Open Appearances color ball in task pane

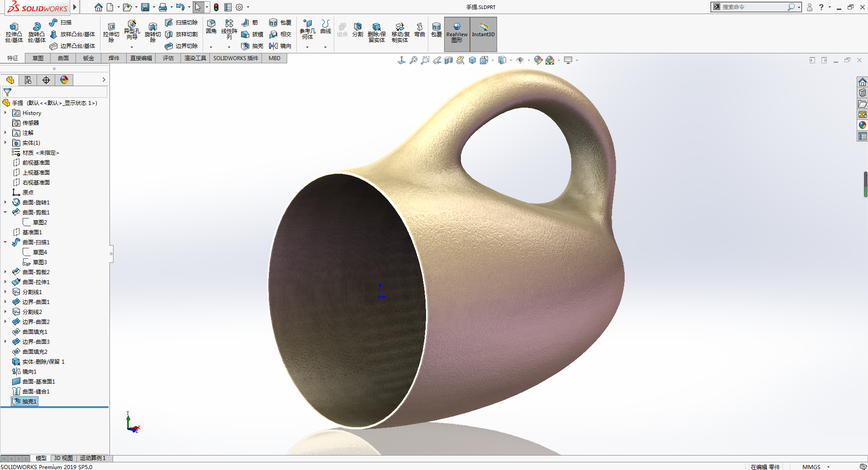pyautogui.click(x=862, y=125)
